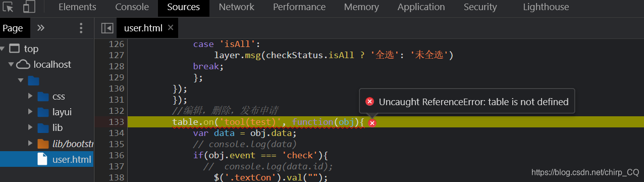Click the // console.log(data) comment line
Screen dimensions: 644x182
click(x=245, y=144)
